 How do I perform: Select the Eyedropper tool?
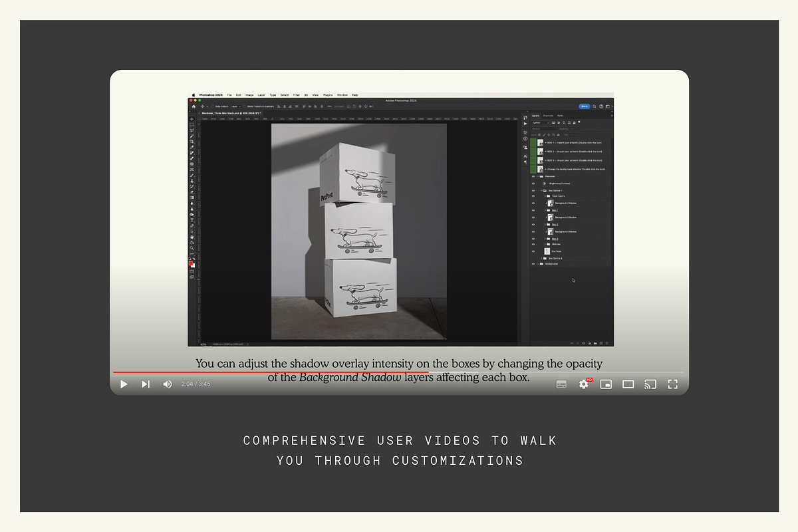click(x=192, y=147)
